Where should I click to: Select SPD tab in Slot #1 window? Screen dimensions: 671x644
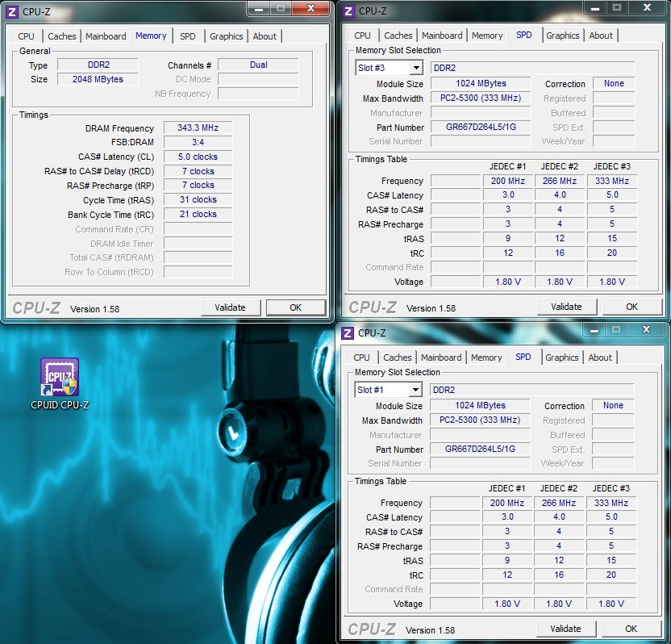click(523, 357)
